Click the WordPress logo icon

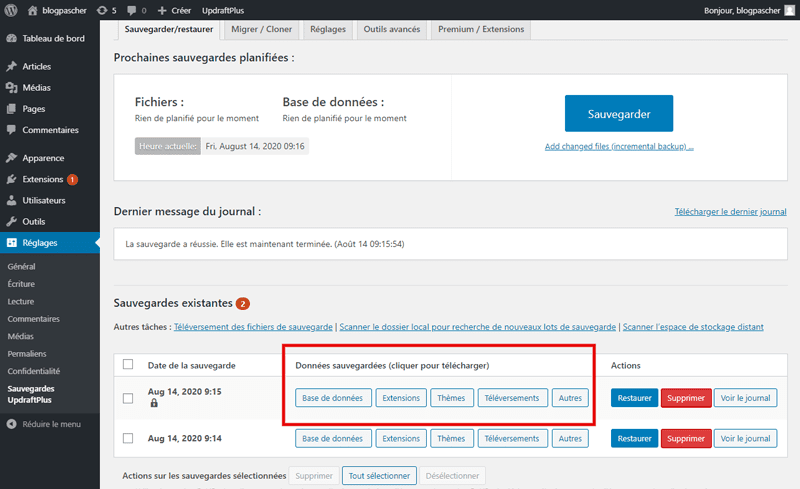pyautogui.click(x=11, y=10)
